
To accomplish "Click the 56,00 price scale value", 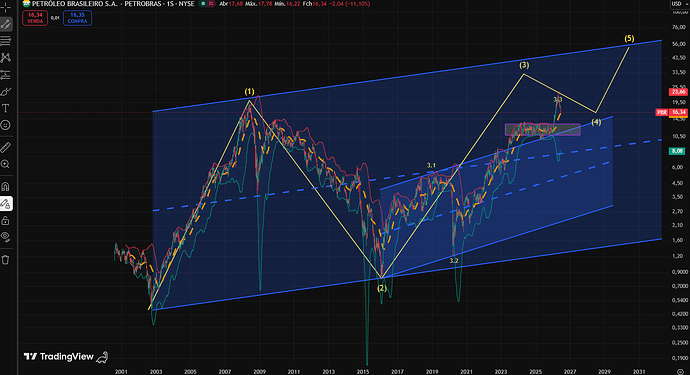I will coord(679,44).
